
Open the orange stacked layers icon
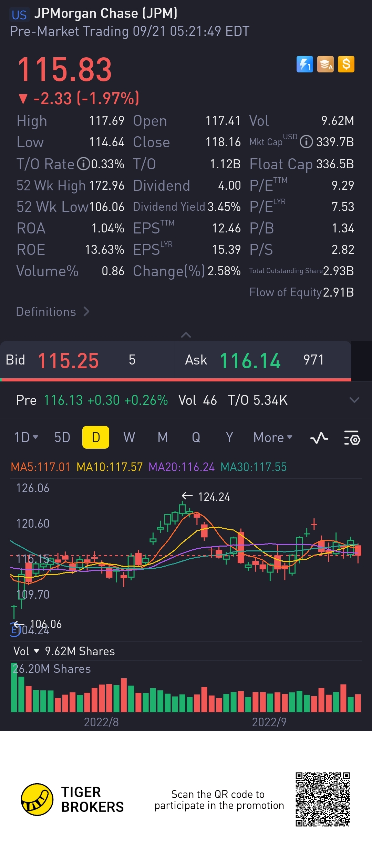325,64
